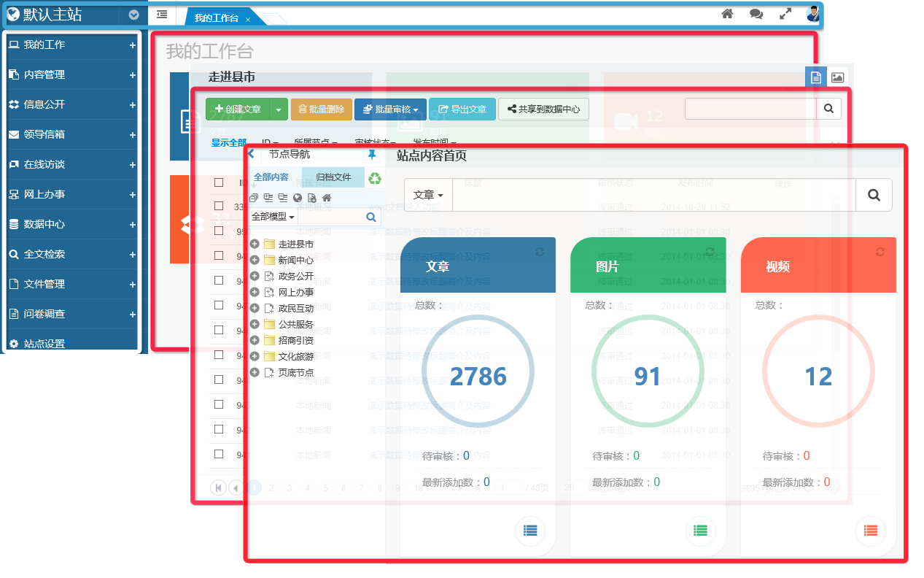The height and width of the screenshot is (578, 924).
Task: Click the green recycle bin icon
Action: pyautogui.click(x=374, y=178)
